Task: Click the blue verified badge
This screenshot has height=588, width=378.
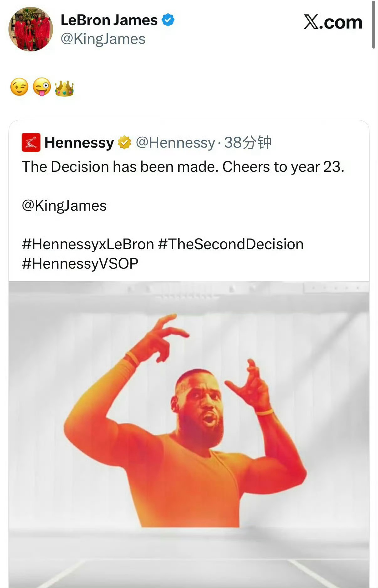Action: point(168,20)
